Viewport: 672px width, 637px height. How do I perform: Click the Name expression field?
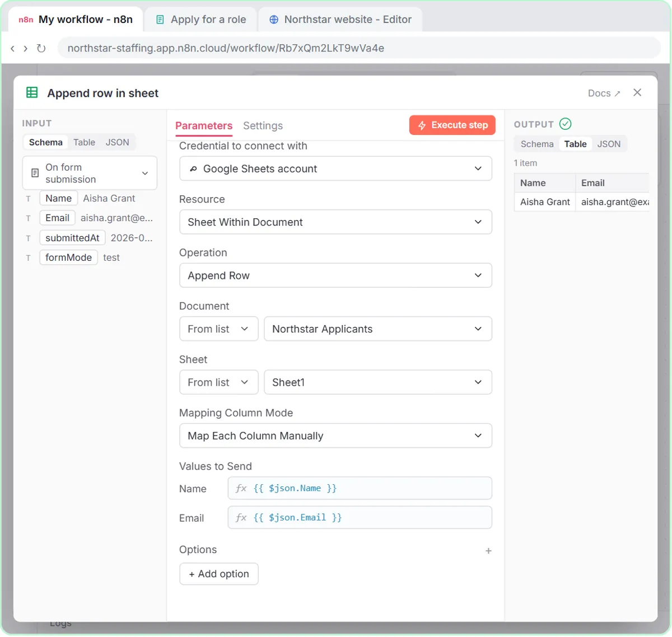360,489
